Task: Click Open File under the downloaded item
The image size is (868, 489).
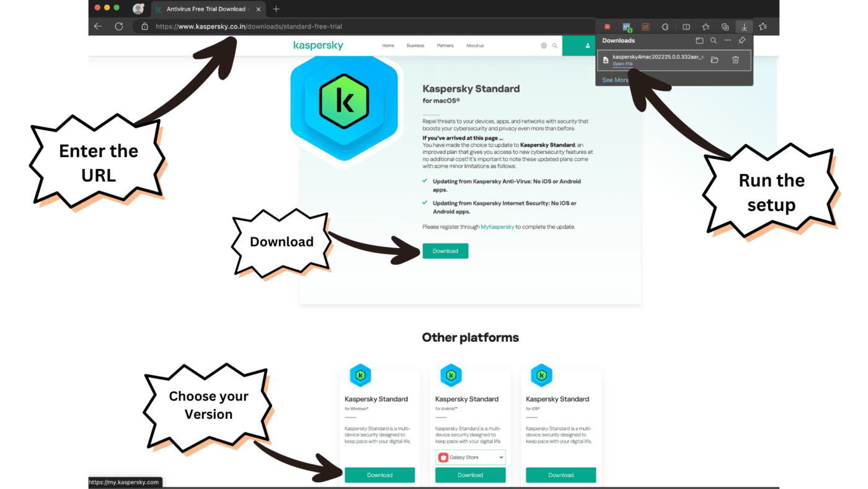Action: pos(622,64)
